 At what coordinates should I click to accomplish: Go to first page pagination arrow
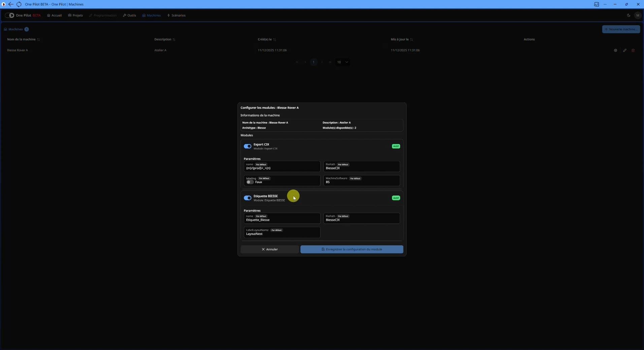tap(297, 62)
